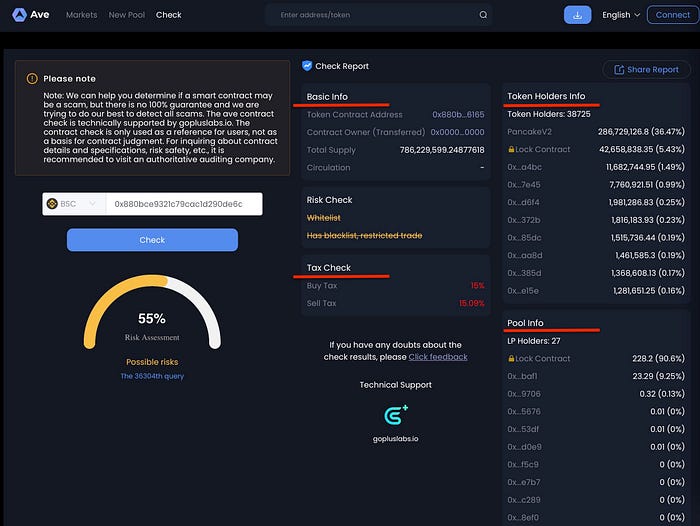700x526 pixels.
Task: Click the BSC chain coin icon
Action: [52, 204]
